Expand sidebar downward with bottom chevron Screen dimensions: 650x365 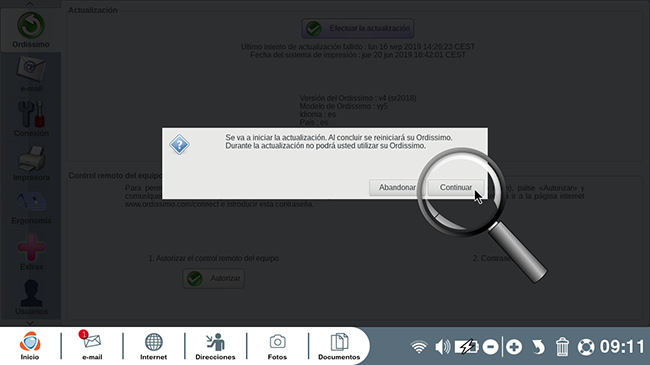[30, 322]
